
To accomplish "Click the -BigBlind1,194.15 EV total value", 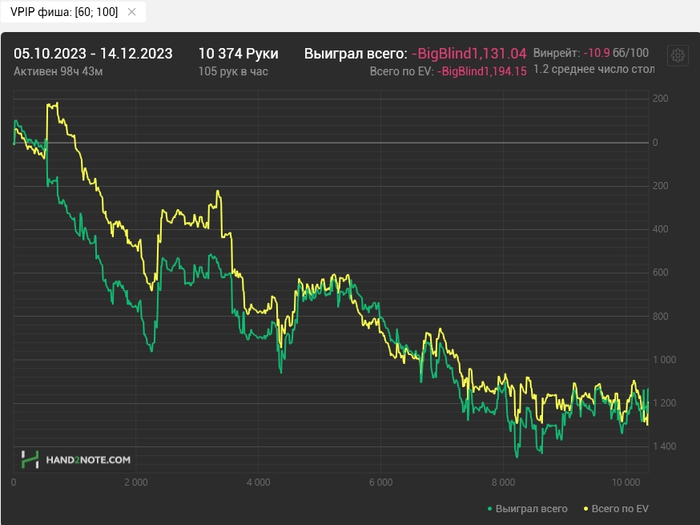I will pyautogui.click(x=482, y=71).
